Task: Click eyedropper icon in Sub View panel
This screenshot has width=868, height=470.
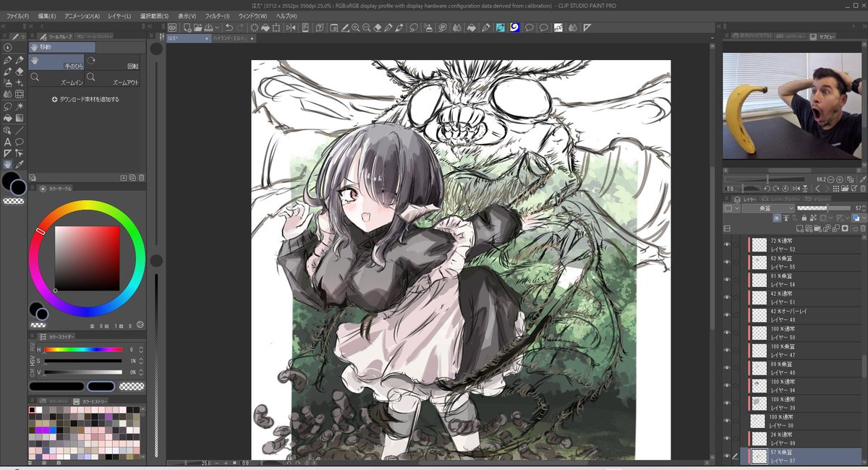Action: 863,179
